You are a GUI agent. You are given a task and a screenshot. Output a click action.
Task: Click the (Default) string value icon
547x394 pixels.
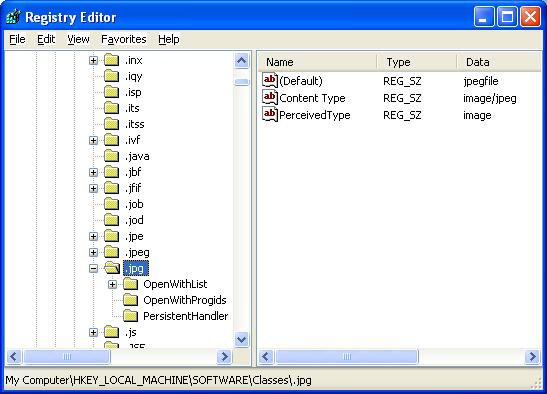coord(270,80)
